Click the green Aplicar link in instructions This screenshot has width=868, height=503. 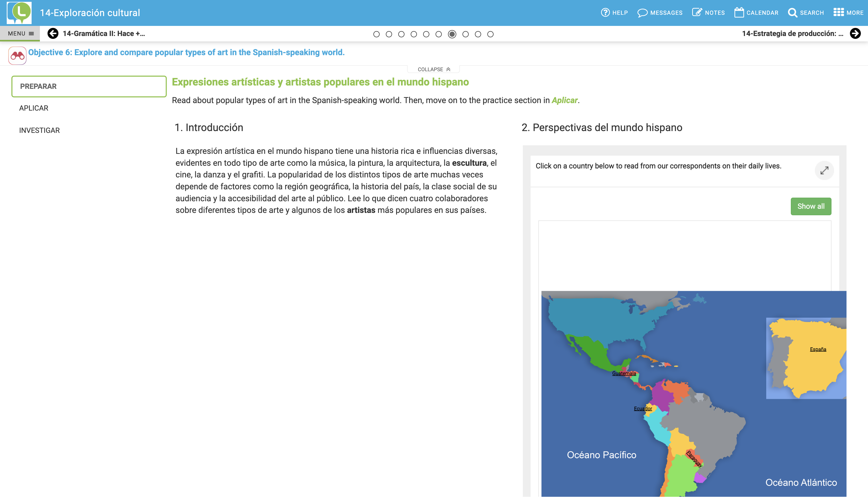click(x=564, y=100)
